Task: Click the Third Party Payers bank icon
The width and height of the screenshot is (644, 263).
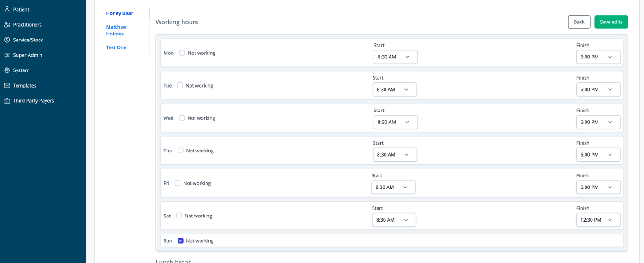Action: [7, 100]
